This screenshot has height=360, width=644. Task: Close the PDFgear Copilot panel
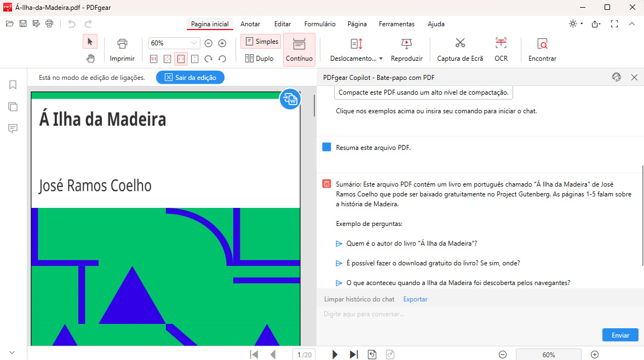click(x=634, y=77)
